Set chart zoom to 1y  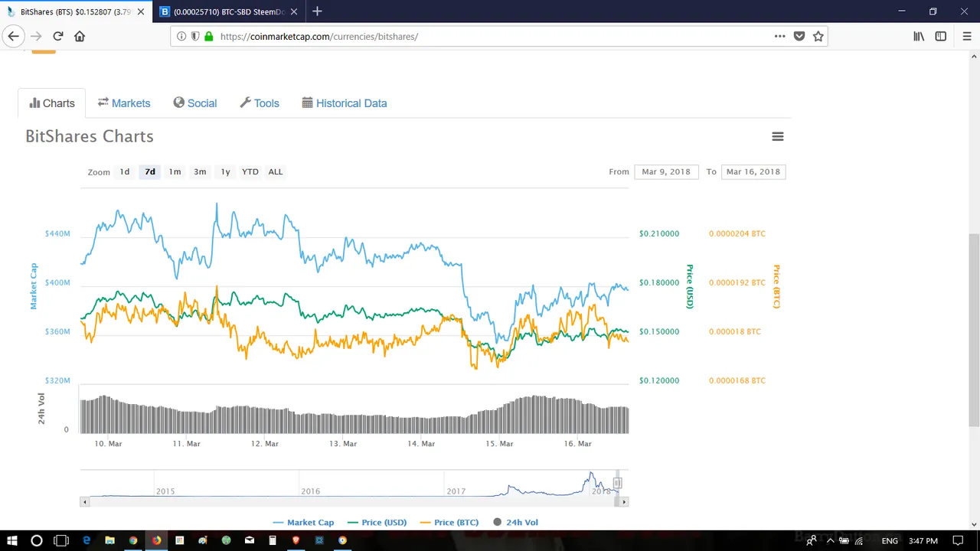click(225, 171)
